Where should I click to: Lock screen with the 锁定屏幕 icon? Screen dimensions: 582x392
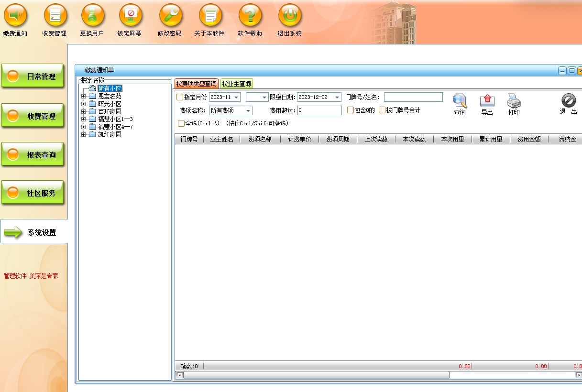130,16
